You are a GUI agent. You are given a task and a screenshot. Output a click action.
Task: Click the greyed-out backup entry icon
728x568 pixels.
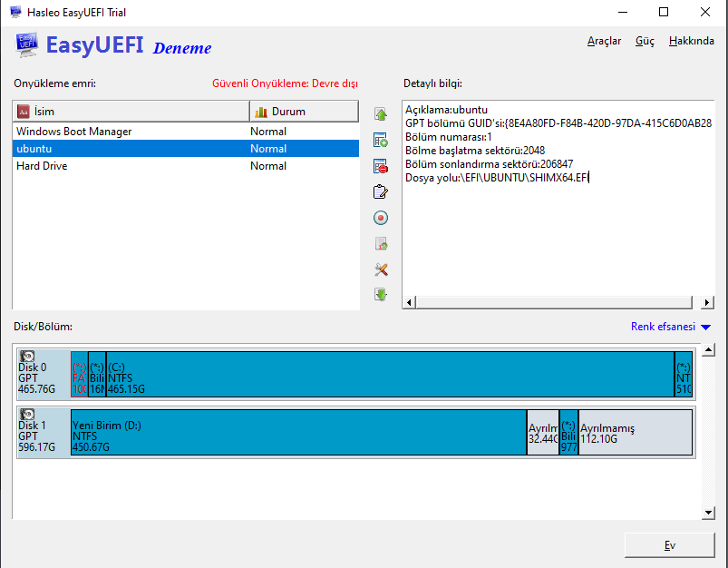tap(381, 243)
